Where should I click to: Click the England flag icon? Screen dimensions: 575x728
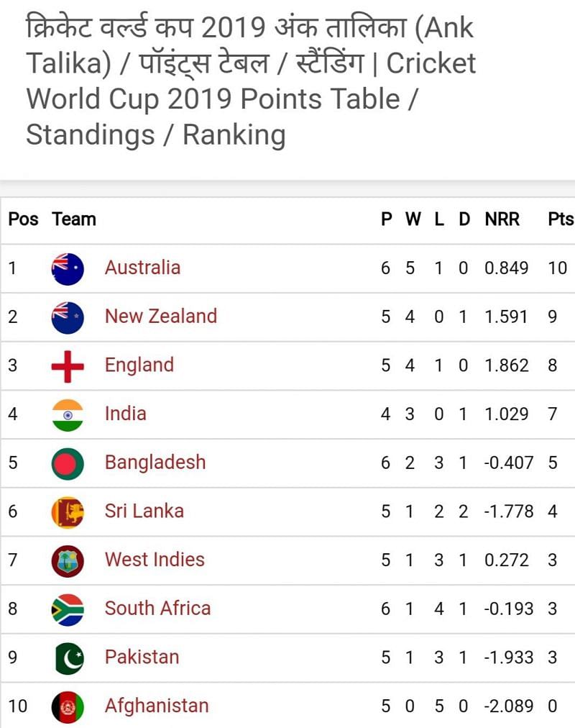click(68, 366)
